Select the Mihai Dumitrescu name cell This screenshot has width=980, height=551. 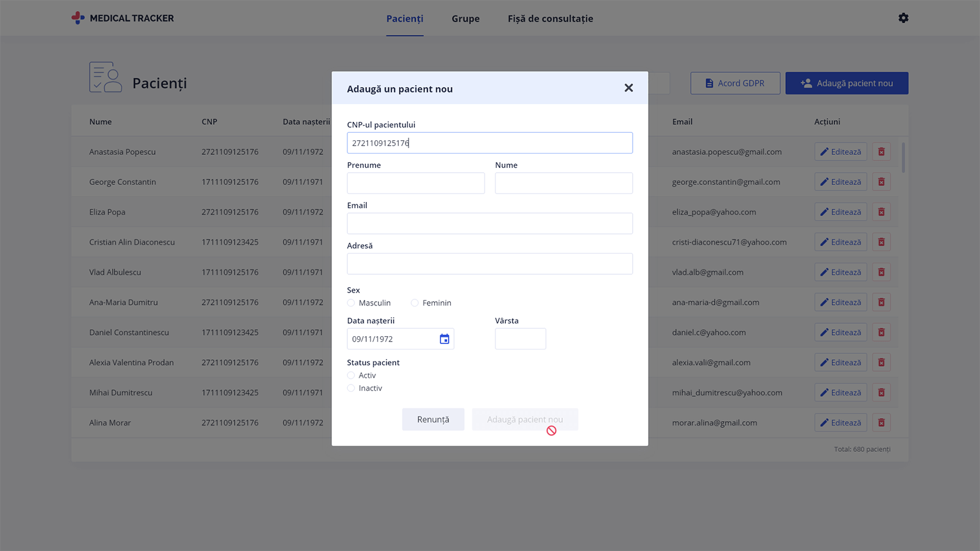(121, 392)
